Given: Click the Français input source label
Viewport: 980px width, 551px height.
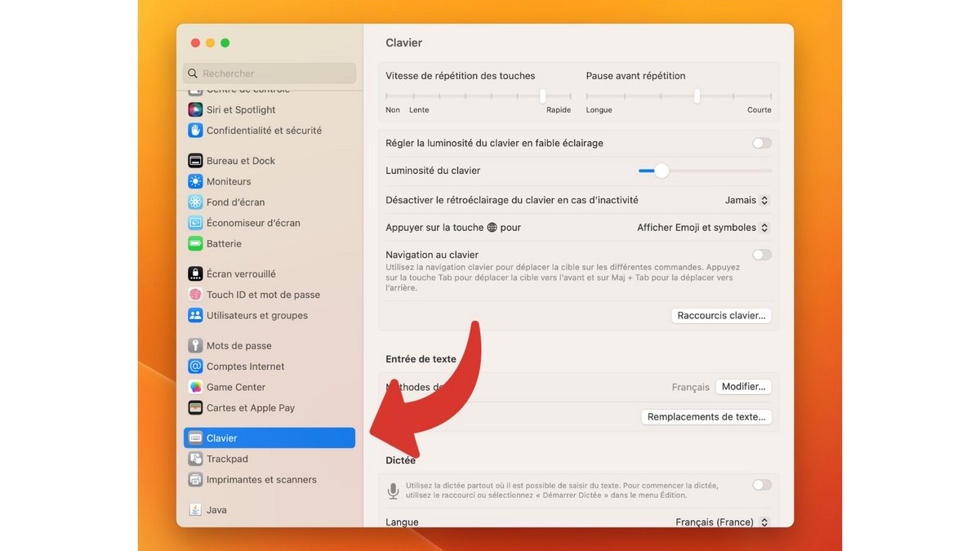Looking at the screenshot, I should tap(691, 387).
